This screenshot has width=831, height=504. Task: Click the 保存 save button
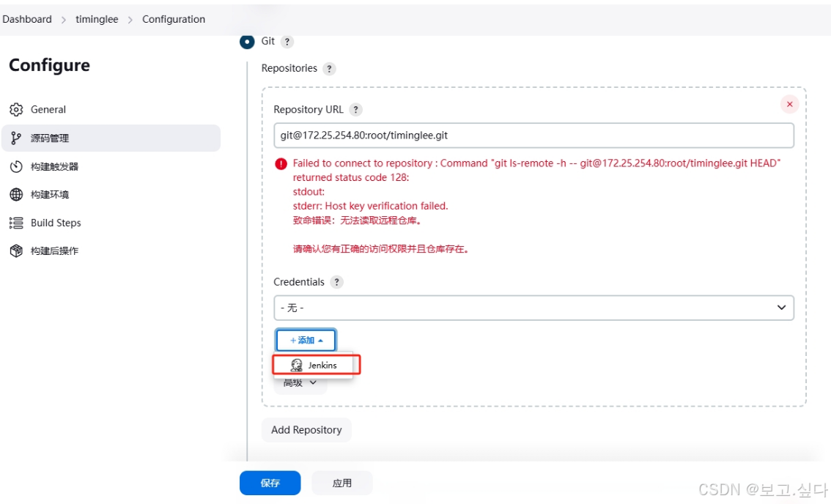(x=270, y=483)
